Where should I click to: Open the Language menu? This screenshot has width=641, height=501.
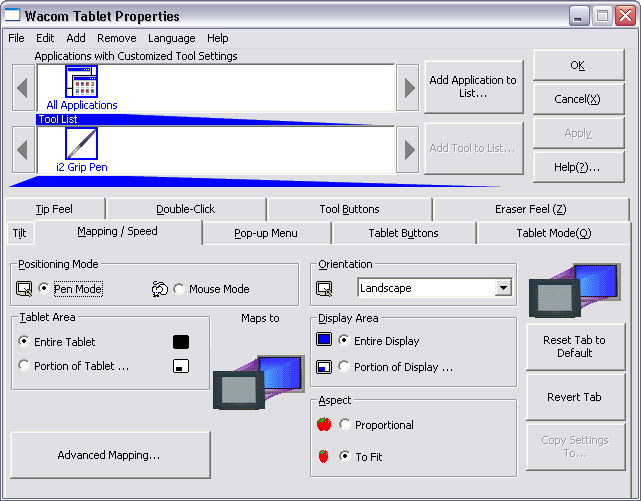[x=172, y=38]
